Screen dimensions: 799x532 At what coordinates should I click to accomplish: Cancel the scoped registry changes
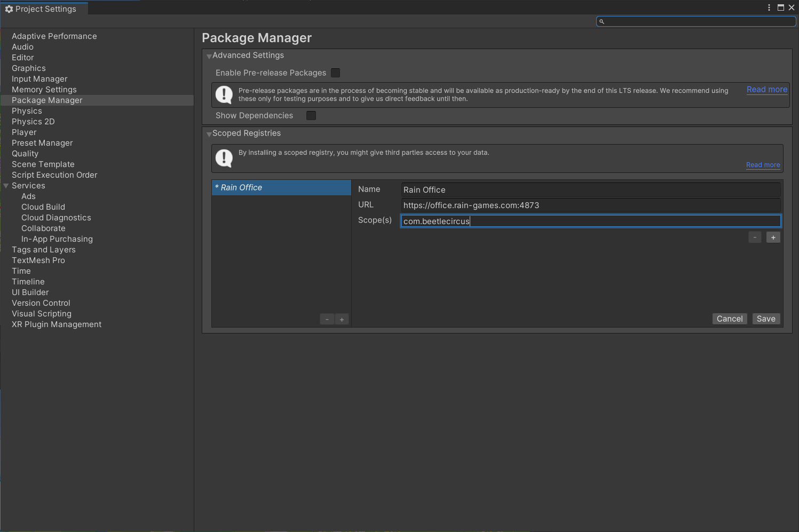point(730,319)
